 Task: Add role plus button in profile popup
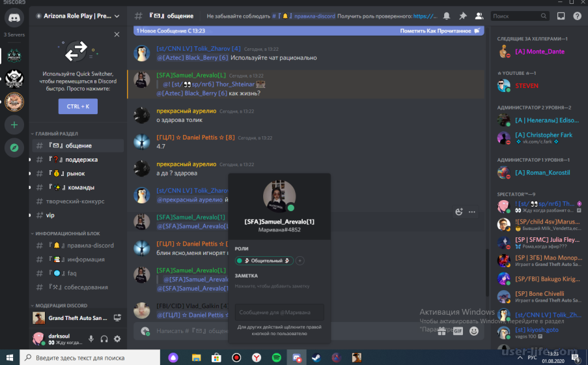tap(300, 261)
